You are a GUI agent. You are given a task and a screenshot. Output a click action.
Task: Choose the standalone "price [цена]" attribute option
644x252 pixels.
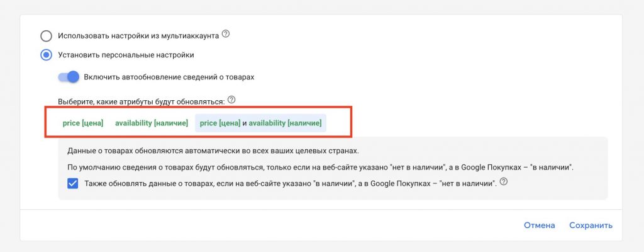point(83,123)
